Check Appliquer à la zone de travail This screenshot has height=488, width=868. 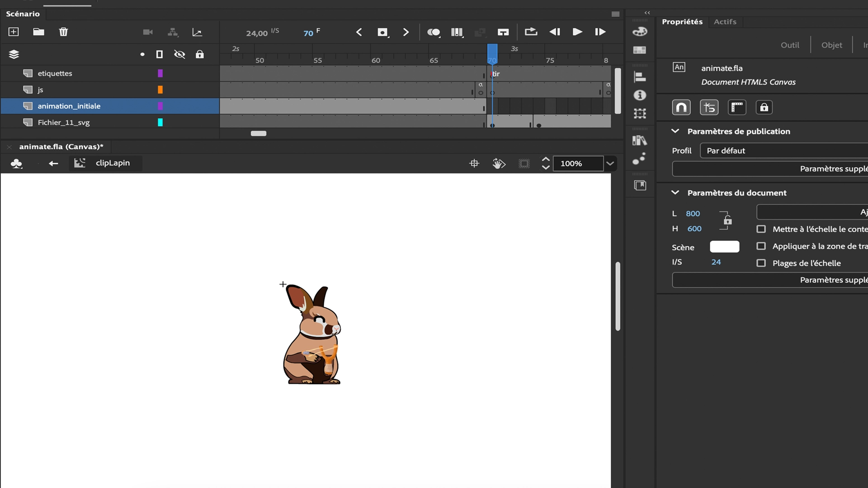pos(761,246)
